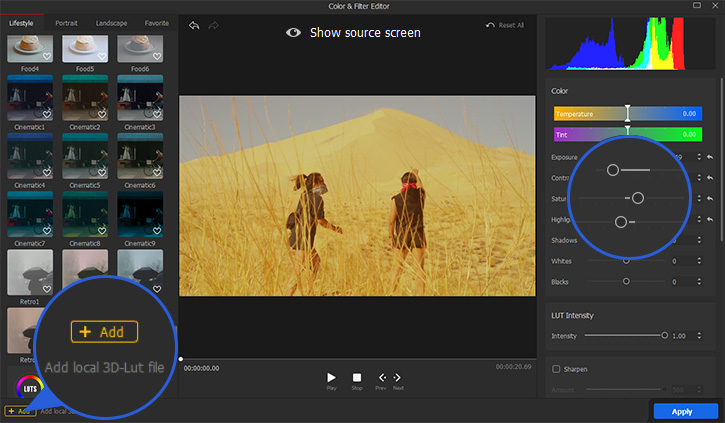Advance to the next frame with Next
Viewport: 725px width, 423px height.
point(398,378)
